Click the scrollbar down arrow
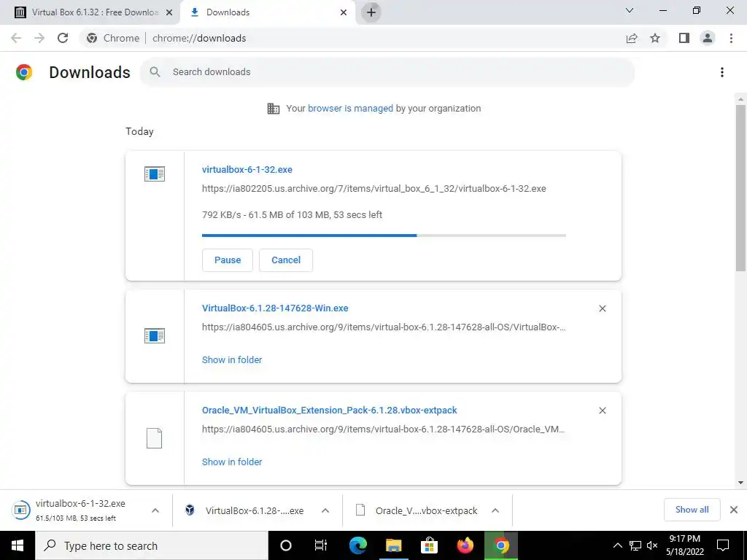 coord(740,483)
